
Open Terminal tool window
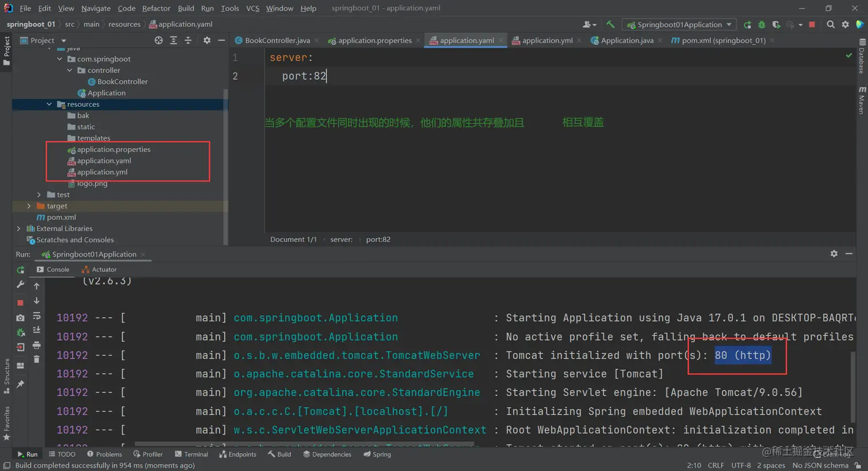click(x=191, y=454)
